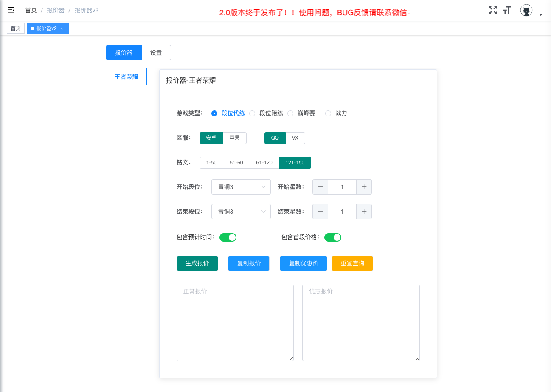
Task: Open the user avatar in the header
Action: pyautogui.click(x=526, y=10)
